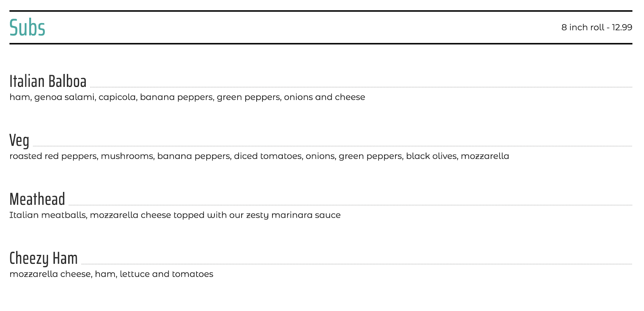Click the teal Subs section heading

click(x=27, y=28)
